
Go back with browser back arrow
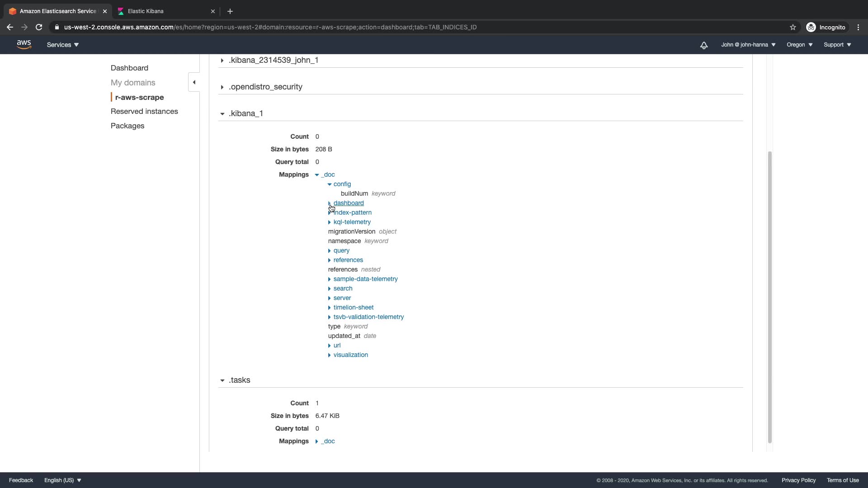10,27
